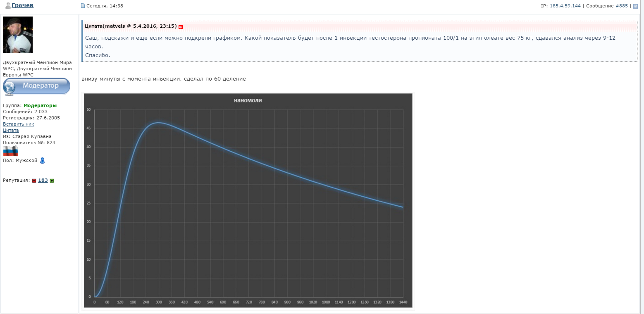This screenshot has width=644, height=314.
Task: Click the Russian flag icon
Action: click(10, 151)
